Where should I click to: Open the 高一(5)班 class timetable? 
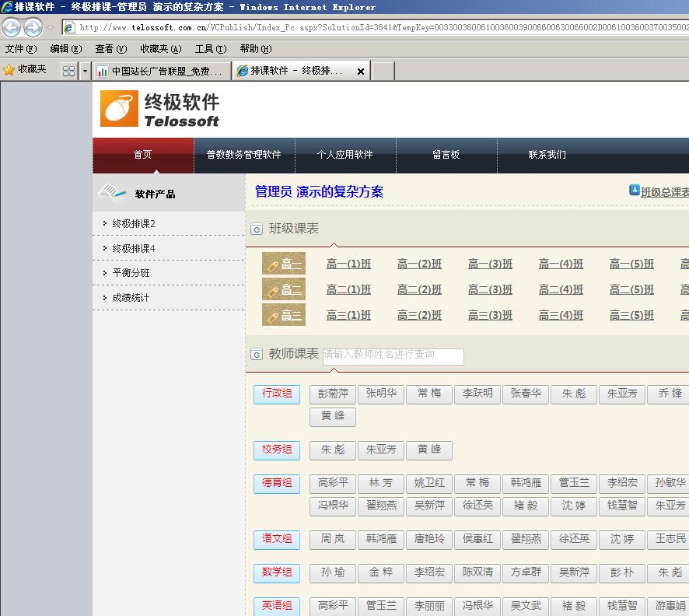[632, 264]
